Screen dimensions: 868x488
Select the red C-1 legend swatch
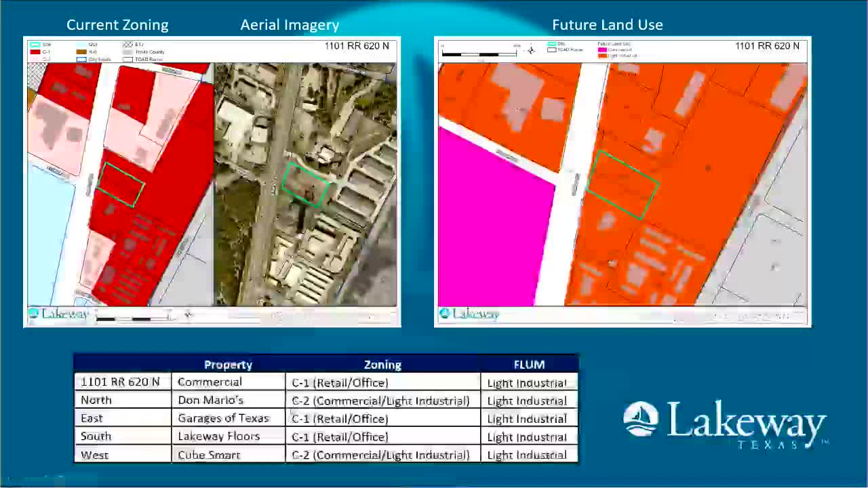[35, 52]
